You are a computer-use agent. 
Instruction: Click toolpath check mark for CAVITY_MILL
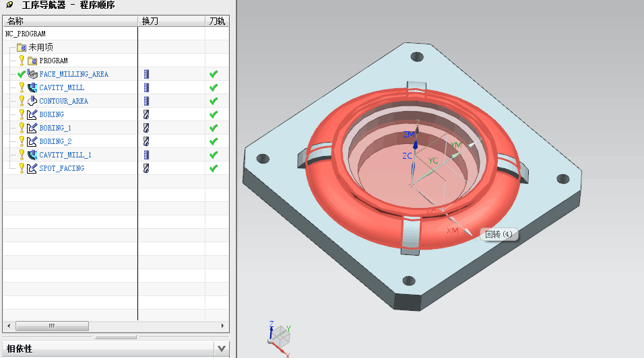pos(214,87)
